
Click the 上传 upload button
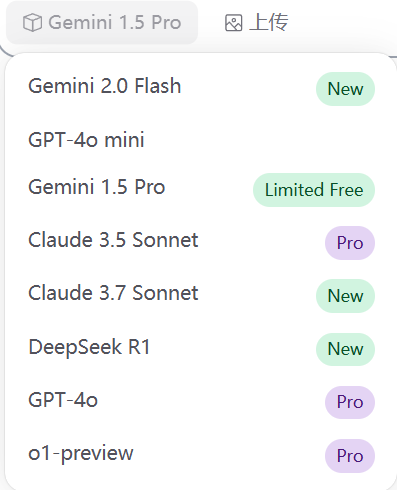(x=256, y=23)
